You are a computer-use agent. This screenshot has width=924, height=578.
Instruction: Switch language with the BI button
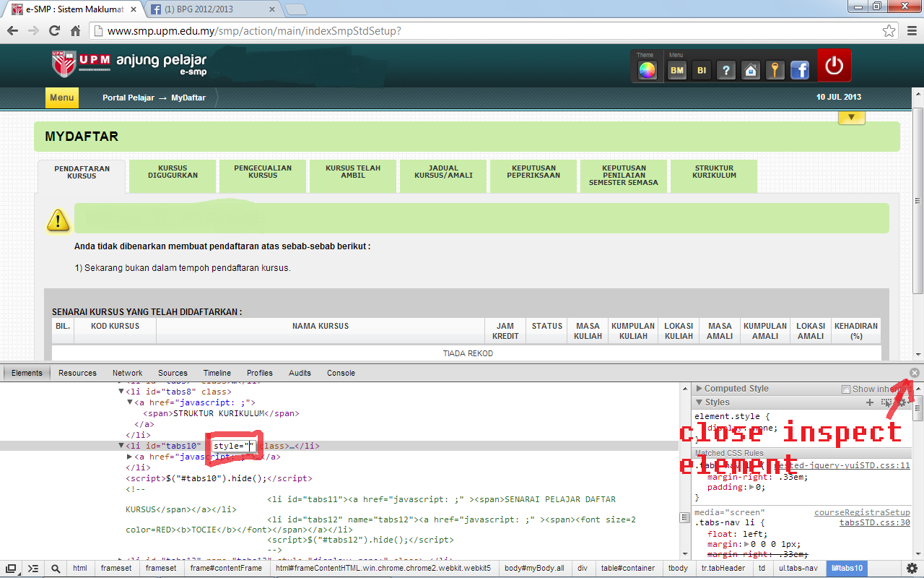[702, 70]
